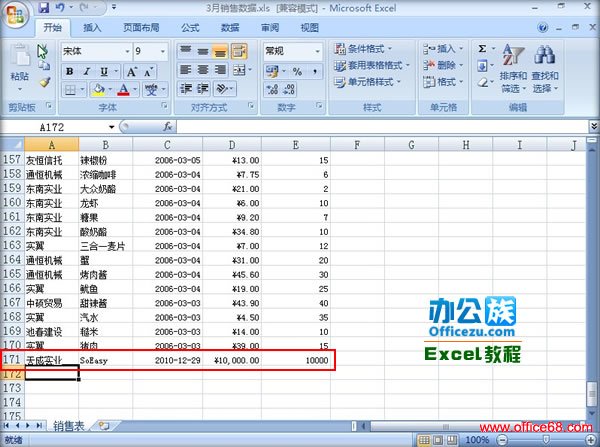Click the AutoSum sigma icon
The height and width of the screenshot is (447, 600).
482,49
